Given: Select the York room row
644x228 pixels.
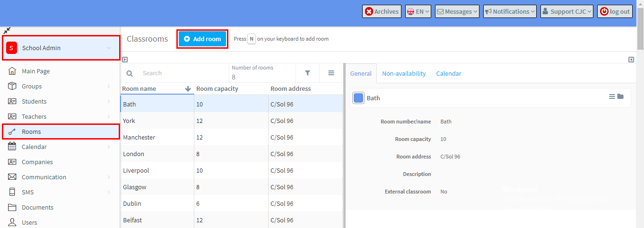Looking at the screenshot, I should [232, 121].
